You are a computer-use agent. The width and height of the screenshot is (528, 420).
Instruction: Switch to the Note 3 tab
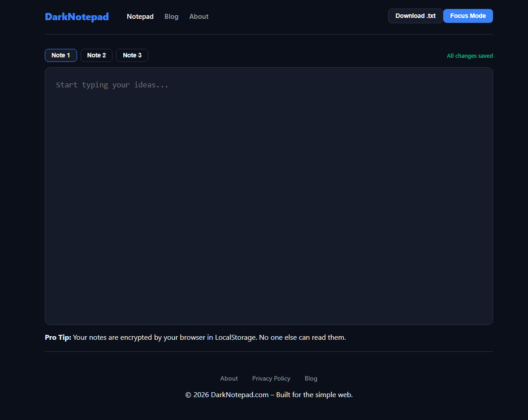132,55
